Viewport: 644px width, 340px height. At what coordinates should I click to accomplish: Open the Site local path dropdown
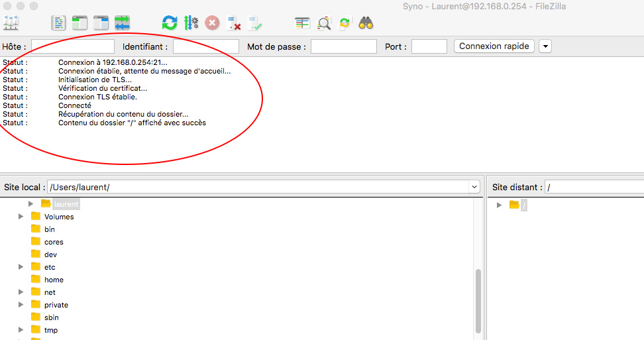point(474,187)
